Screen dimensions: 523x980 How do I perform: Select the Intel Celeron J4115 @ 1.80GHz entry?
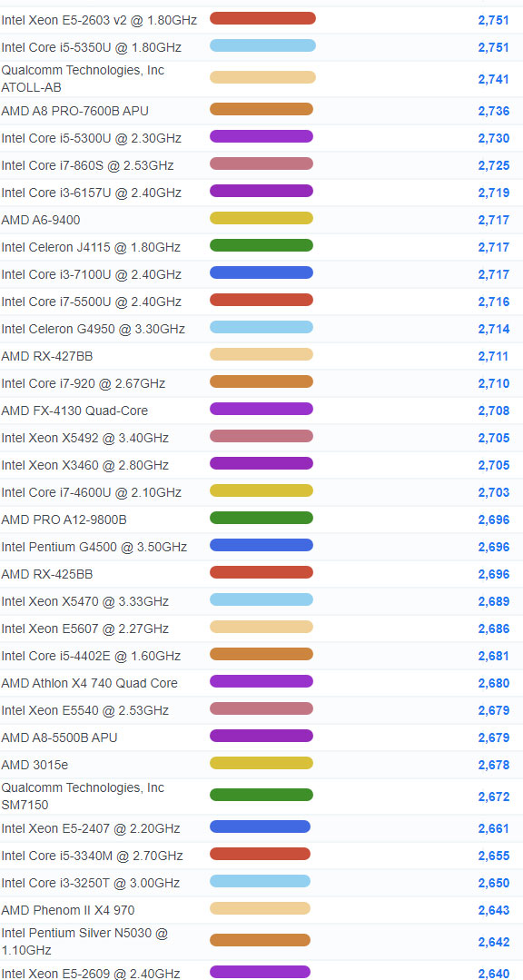coord(91,248)
